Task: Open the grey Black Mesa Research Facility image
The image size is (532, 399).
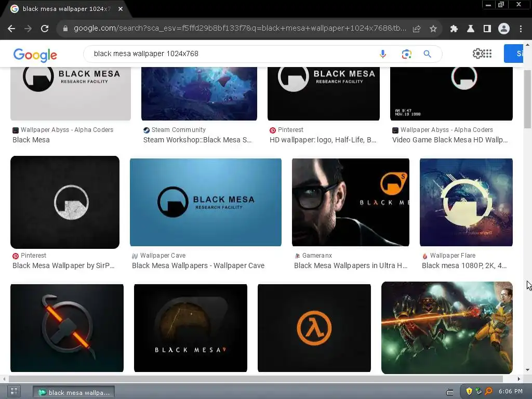Action: pyautogui.click(x=71, y=94)
